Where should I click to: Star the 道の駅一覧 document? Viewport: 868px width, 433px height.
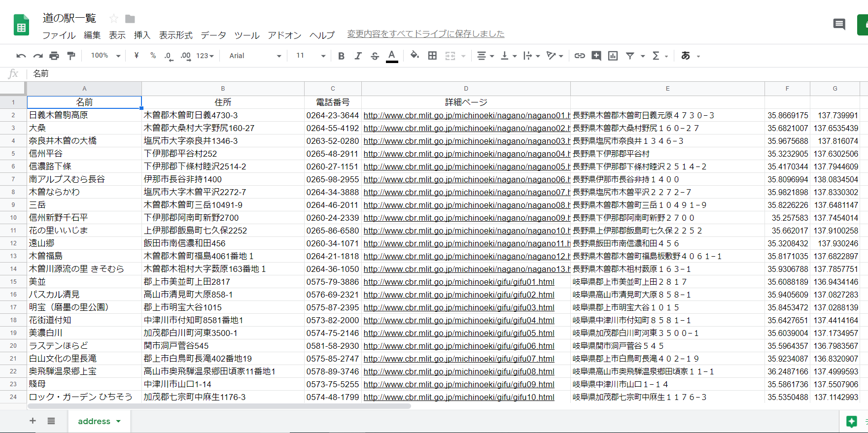(x=114, y=19)
